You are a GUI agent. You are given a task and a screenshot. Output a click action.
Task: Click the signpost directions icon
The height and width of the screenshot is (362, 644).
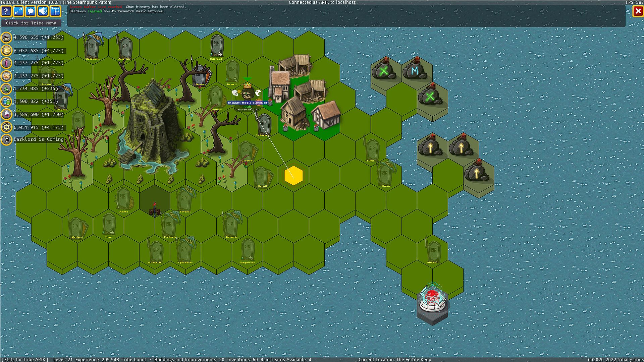click(55, 11)
